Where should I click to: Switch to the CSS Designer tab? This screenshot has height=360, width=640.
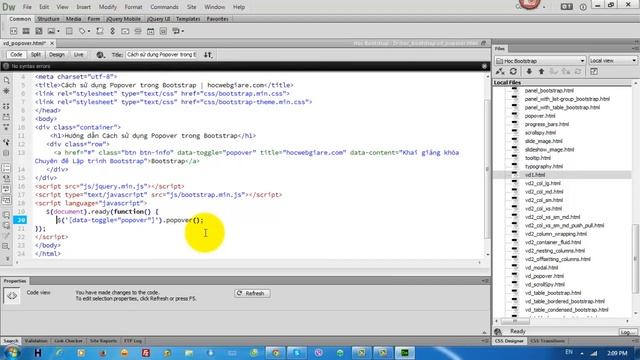coord(509,341)
